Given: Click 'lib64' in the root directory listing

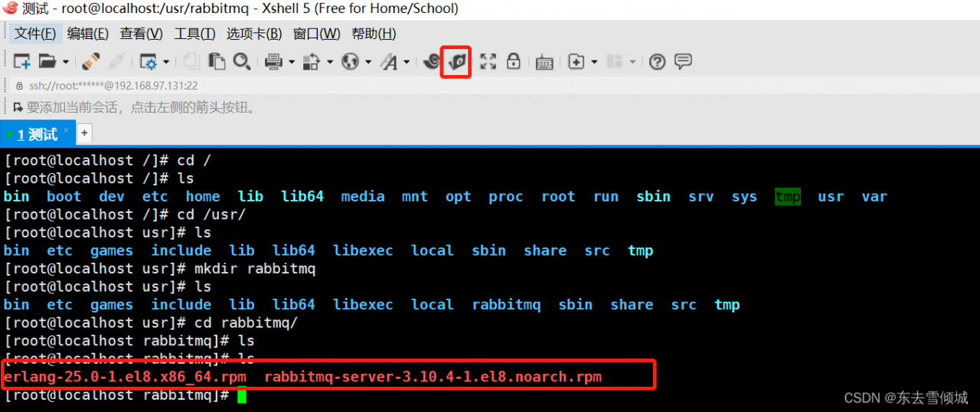Looking at the screenshot, I should 302,196.
